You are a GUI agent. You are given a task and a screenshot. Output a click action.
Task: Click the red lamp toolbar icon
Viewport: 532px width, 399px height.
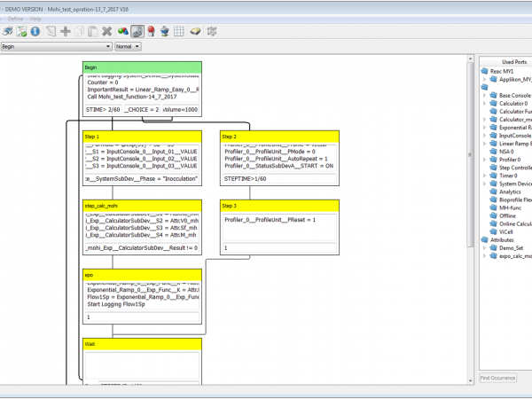151,32
